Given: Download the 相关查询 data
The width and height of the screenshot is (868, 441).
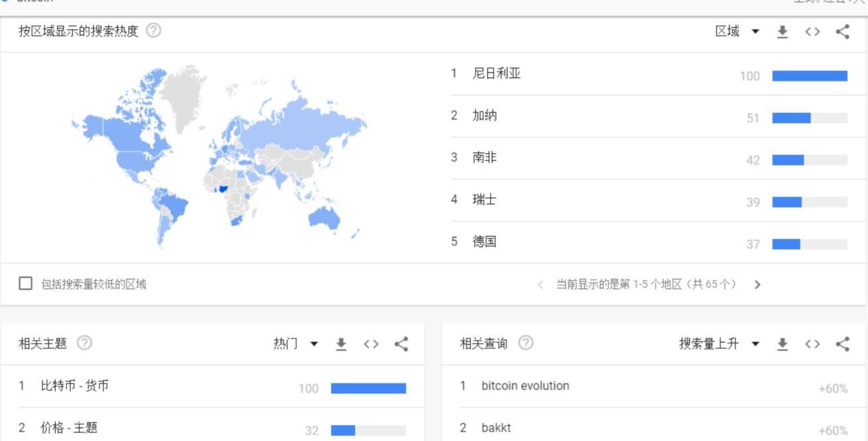Looking at the screenshot, I should 783,344.
